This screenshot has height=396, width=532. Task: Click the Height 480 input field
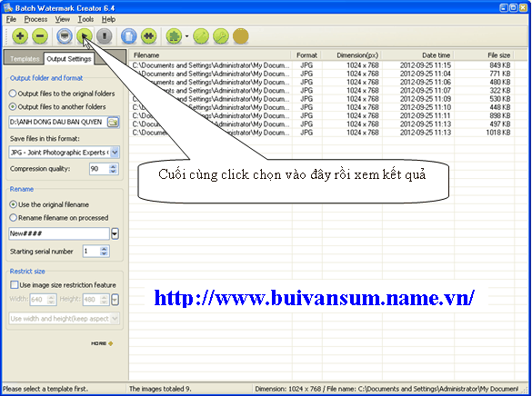pyautogui.click(x=91, y=300)
